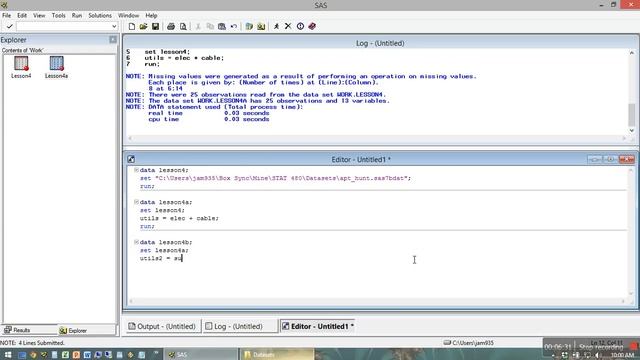This screenshot has height=360, width=640.
Task: Collapse the data lesson4 step
Action: point(136,170)
